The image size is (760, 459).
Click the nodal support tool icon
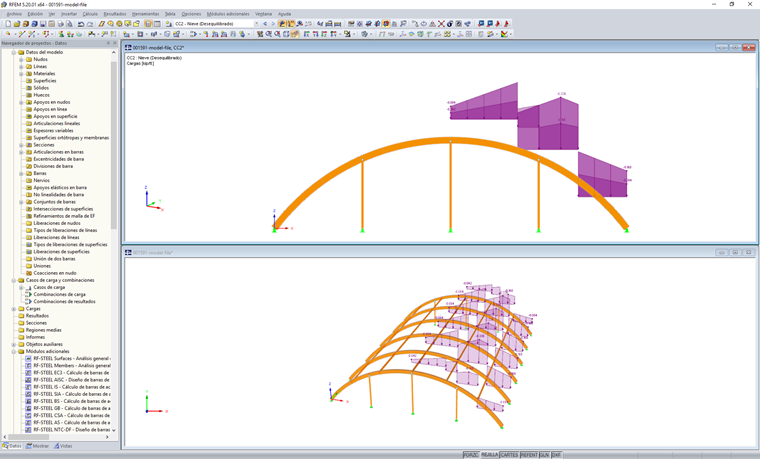[x=62, y=34]
